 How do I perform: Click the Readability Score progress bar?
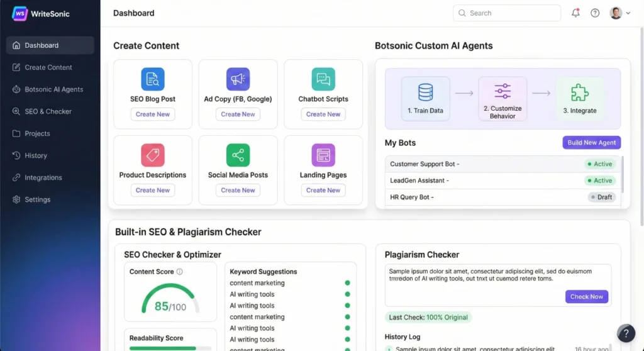click(170, 348)
